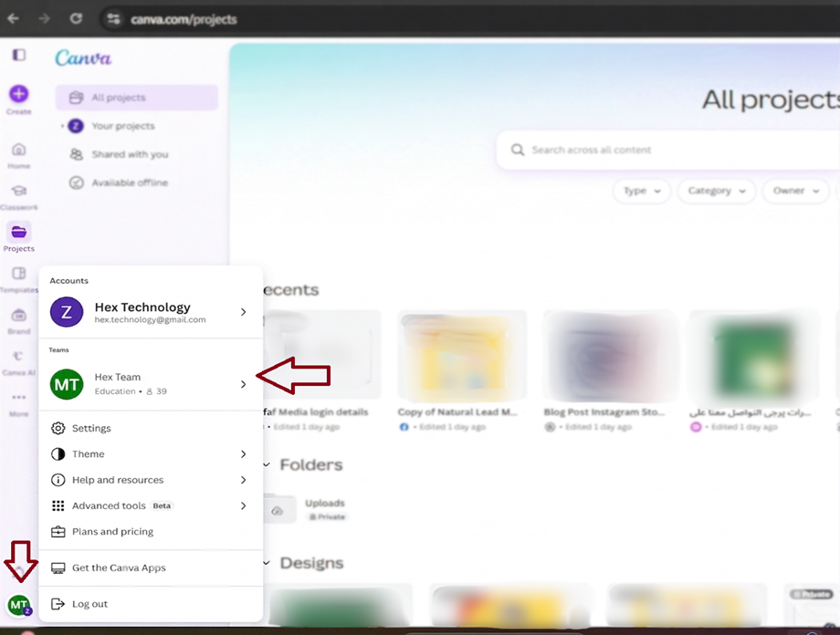Open Classwork in the sidebar
The height and width of the screenshot is (635, 840).
[x=18, y=192]
